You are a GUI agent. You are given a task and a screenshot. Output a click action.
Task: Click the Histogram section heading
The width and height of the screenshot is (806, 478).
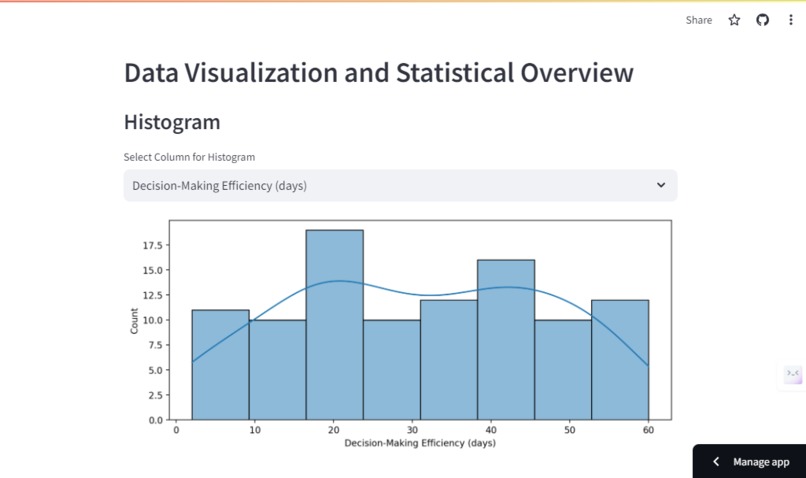click(172, 122)
